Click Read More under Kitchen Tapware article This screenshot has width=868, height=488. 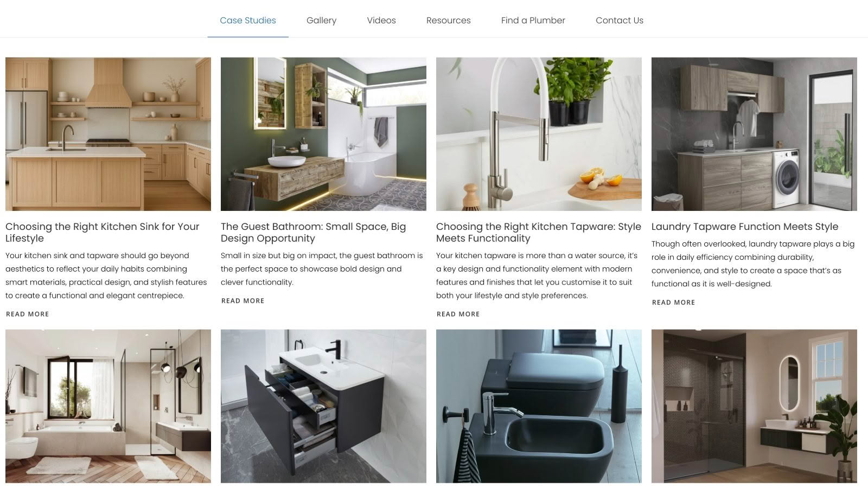(x=458, y=314)
